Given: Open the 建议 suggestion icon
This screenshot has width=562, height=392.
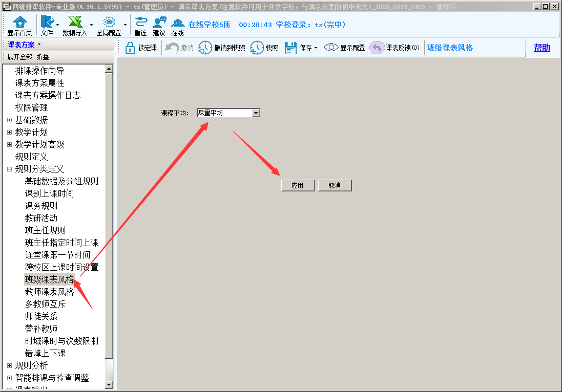Looking at the screenshot, I should pos(159,23).
